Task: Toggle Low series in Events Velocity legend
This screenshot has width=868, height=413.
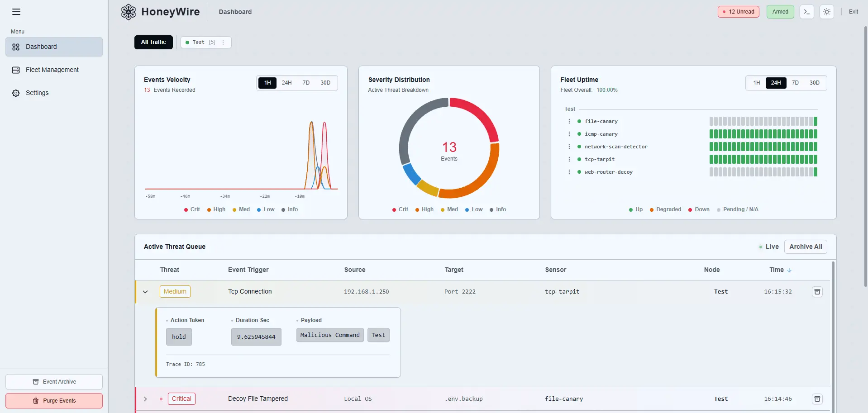Action: tap(266, 209)
